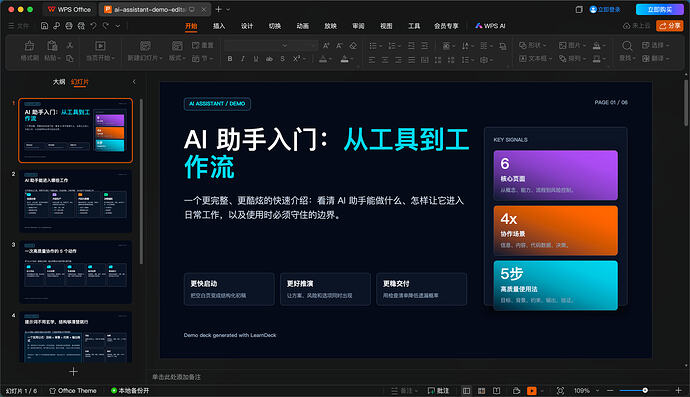Click the blue Buy Now (立即购买) button
Image resolution: width=690 pixels, height=397 pixels.
(660, 9)
